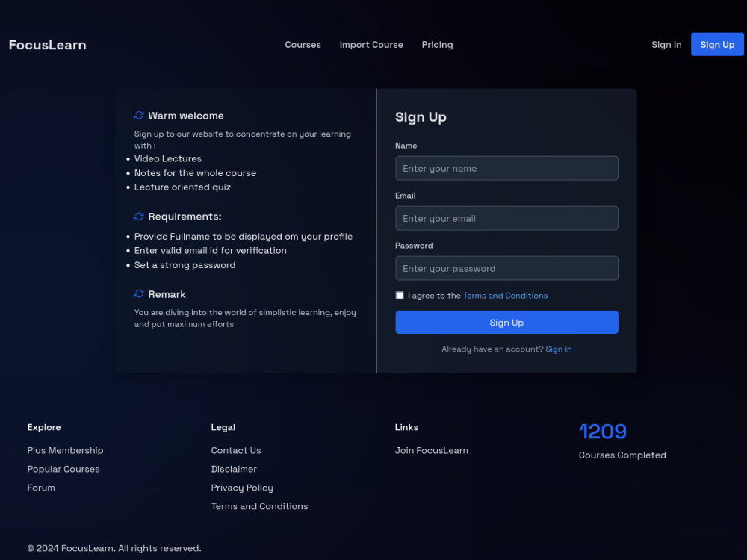Screen dimensions: 747x560
Task: Open Contact Us footer link
Action: tap(236, 450)
